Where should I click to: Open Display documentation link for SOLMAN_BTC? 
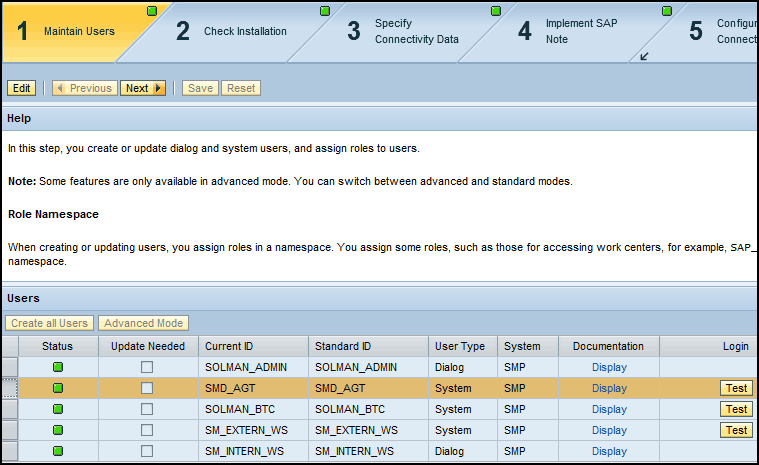pos(609,409)
